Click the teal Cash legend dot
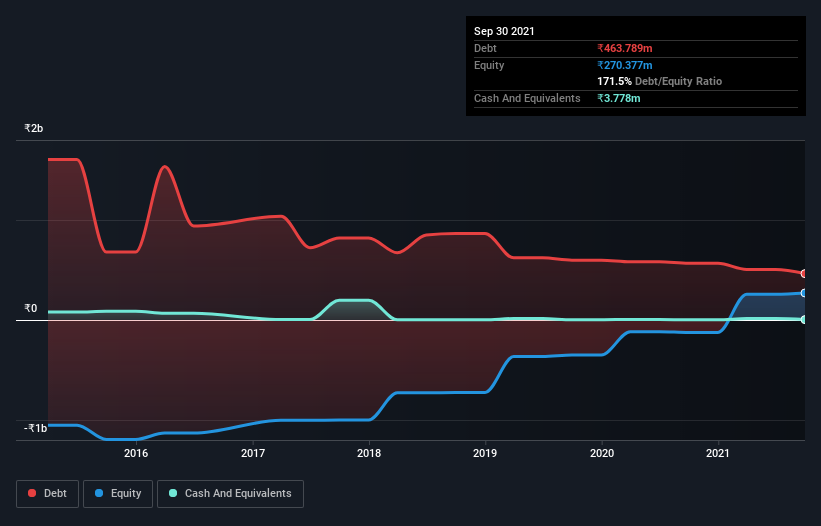Viewport: 821px width, 526px height. click(x=173, y=493)
